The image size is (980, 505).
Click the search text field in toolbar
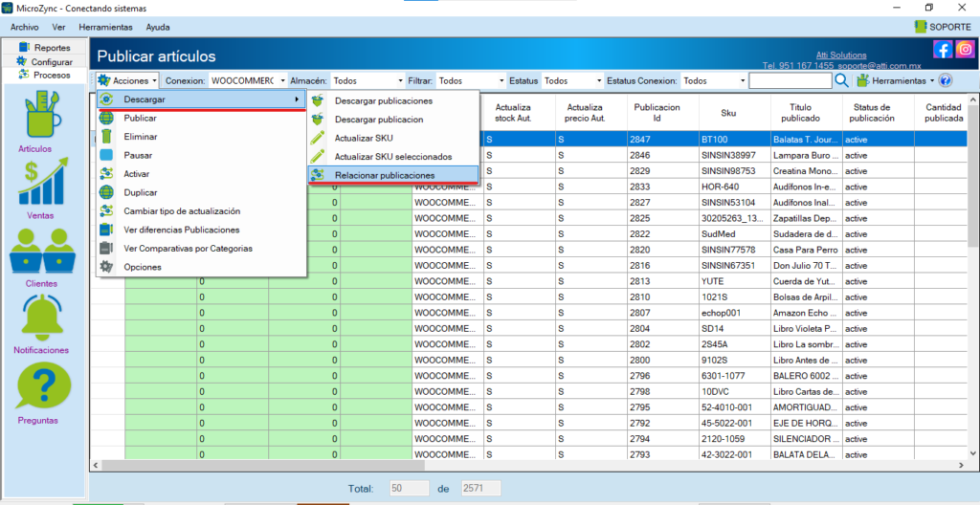790,80
